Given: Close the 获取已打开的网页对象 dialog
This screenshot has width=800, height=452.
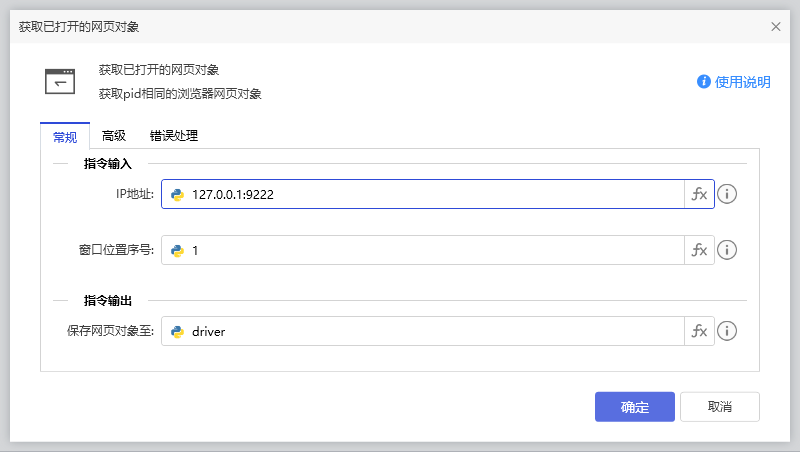Looking at the screenshot, I should coord(776,27).
